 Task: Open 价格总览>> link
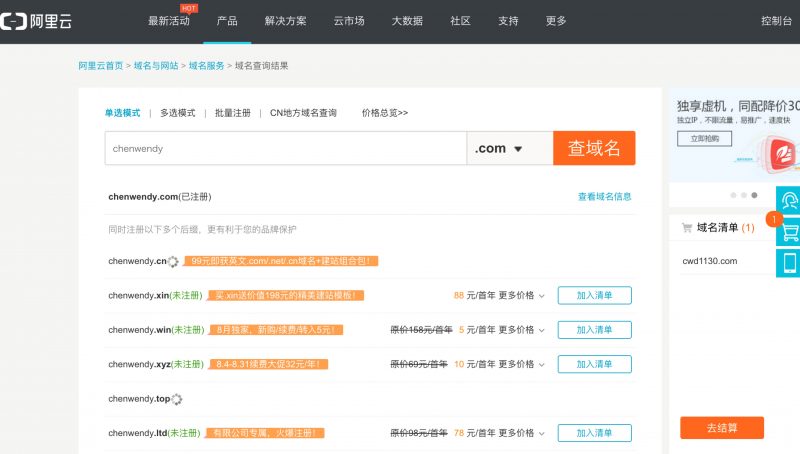385,113
